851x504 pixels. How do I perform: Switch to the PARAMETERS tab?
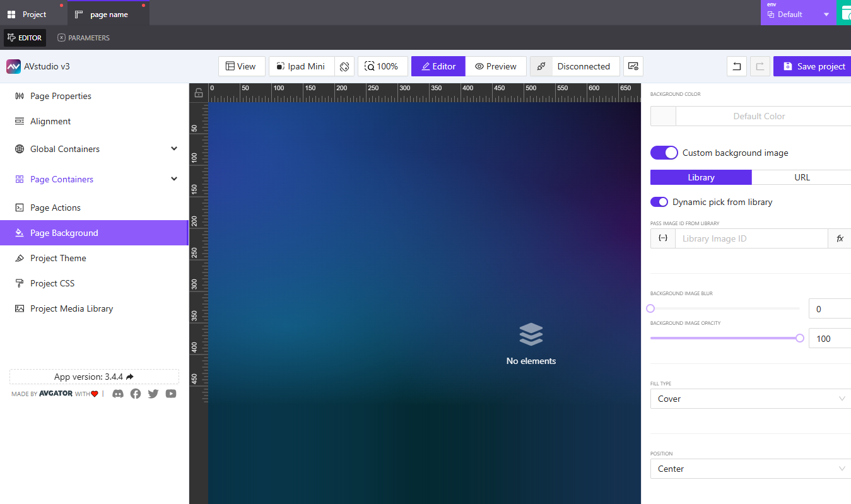click(83, 37)
